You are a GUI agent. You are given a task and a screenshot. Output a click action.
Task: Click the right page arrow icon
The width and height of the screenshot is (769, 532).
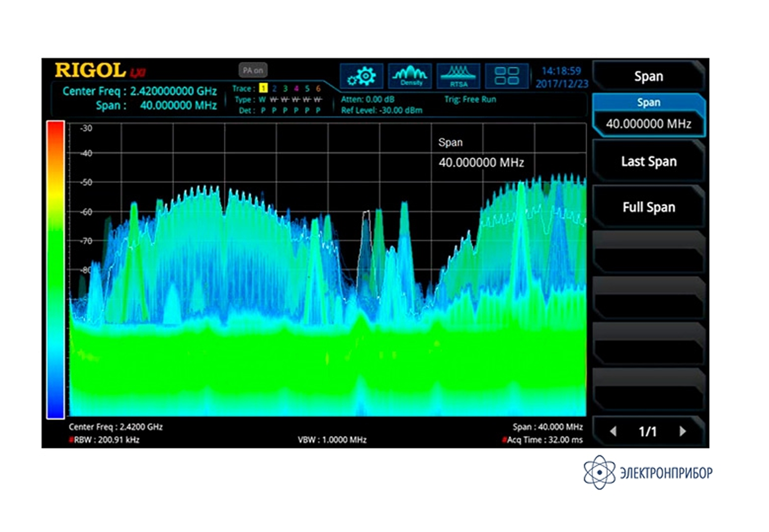click(682, 431)
